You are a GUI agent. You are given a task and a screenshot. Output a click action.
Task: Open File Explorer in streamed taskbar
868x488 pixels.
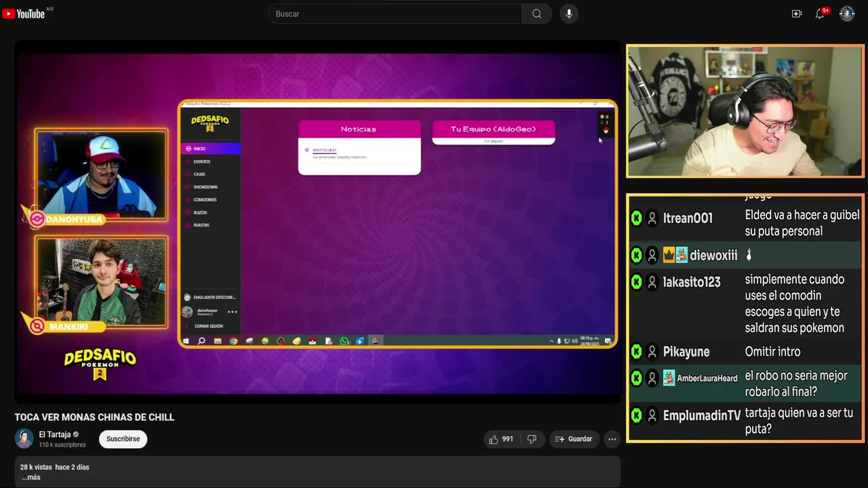218,341
